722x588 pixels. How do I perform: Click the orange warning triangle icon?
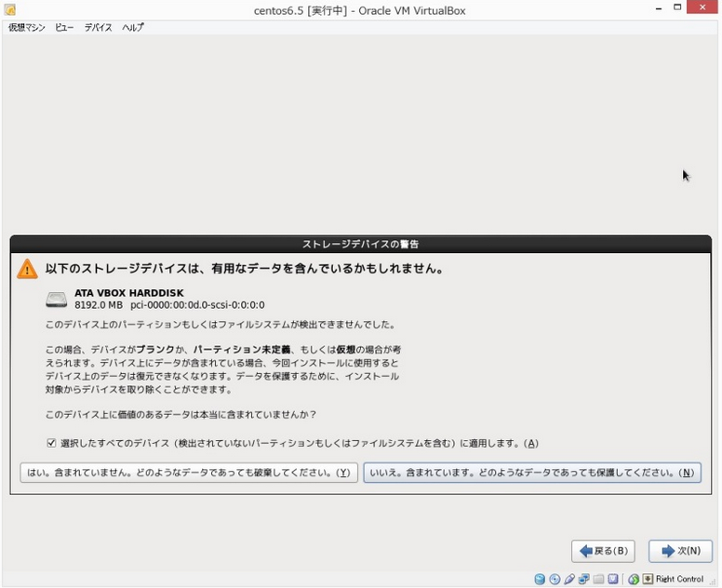click(x=27, y=269)
